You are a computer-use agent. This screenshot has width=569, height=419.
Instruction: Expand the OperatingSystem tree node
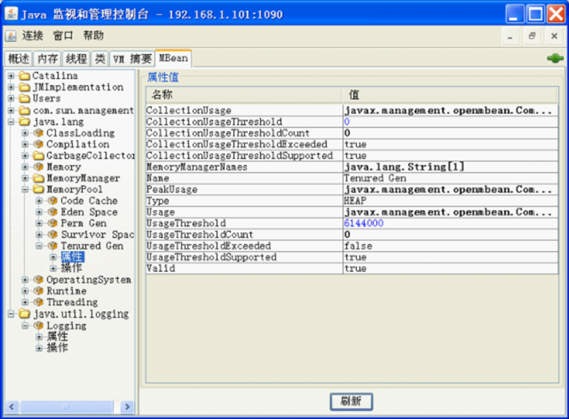click(x=25, y=280)
